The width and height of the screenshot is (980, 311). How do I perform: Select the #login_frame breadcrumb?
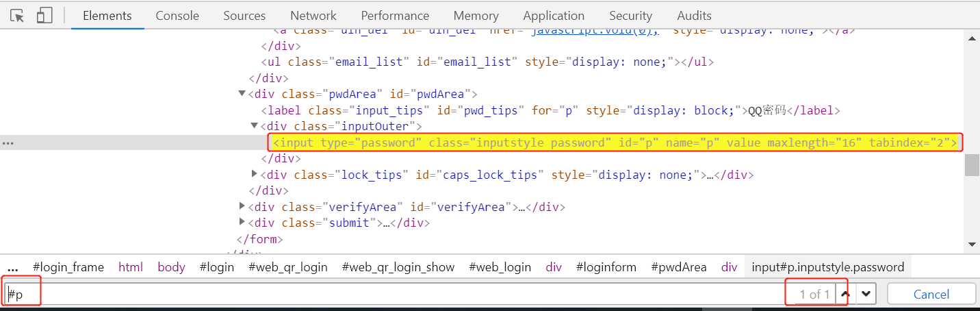(x=68, y=267)
